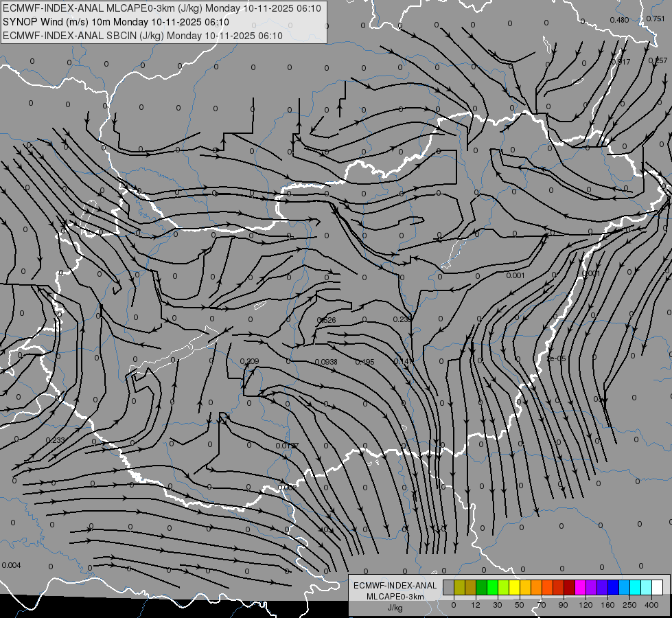672x618 pixels.
Task: Click the pure blue legend swatch
Action: pyautogui.click(x=614, y=588)
